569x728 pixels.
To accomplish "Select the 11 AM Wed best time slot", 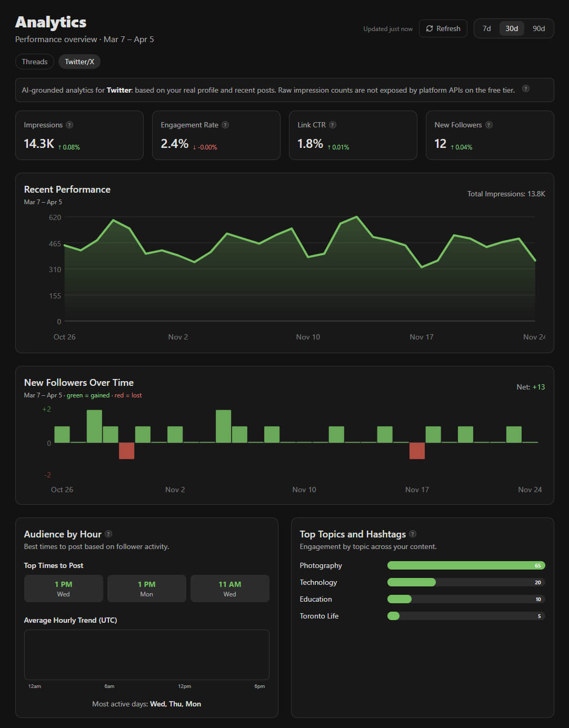I will (x=229, y=588).
